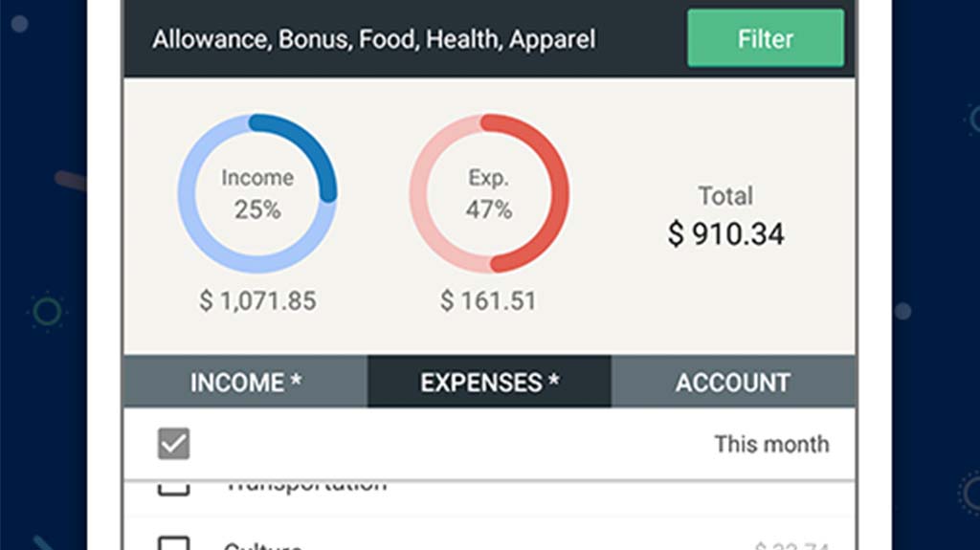Select the EXPENSES tab

pos(489,383)
